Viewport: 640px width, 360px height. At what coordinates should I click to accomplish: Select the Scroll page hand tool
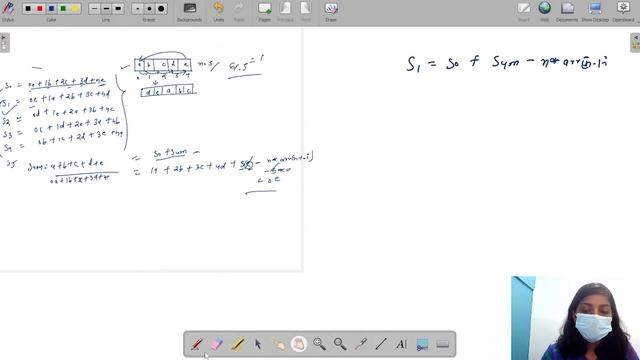coord(299,344)
